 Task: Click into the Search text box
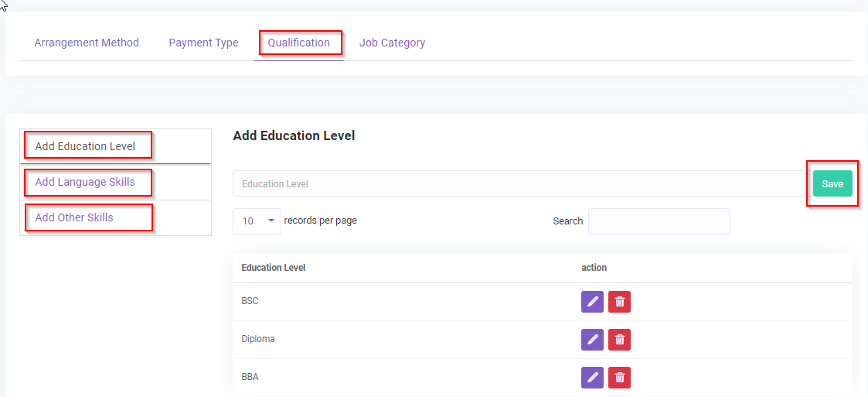click(659, 221)
